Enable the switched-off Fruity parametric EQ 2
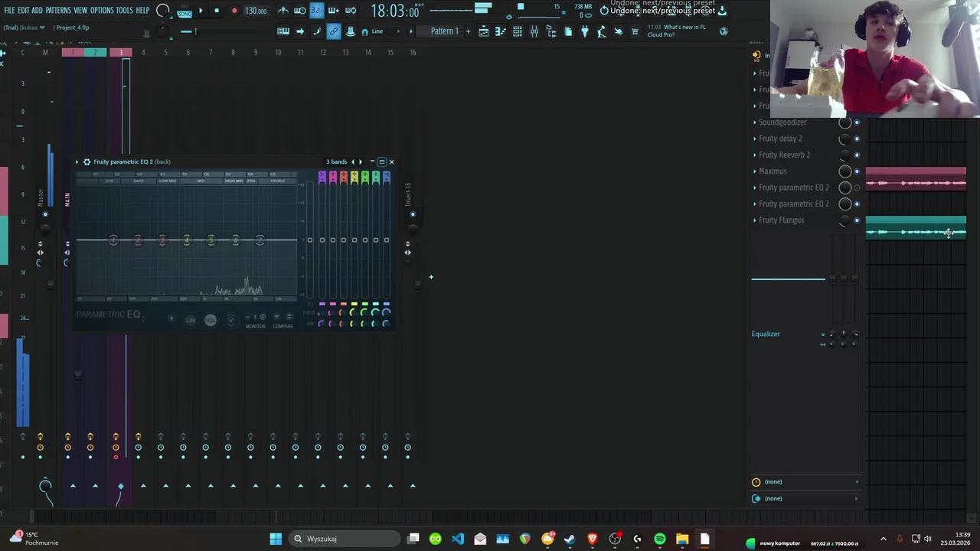The width and height of the screenshot is (980, 551). (x=857, y=187)
